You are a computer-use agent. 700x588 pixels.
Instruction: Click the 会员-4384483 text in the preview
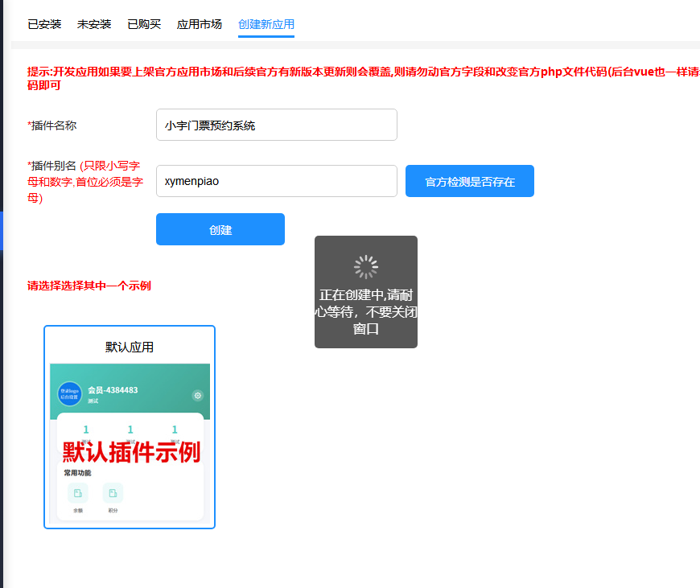pos(113,390)
